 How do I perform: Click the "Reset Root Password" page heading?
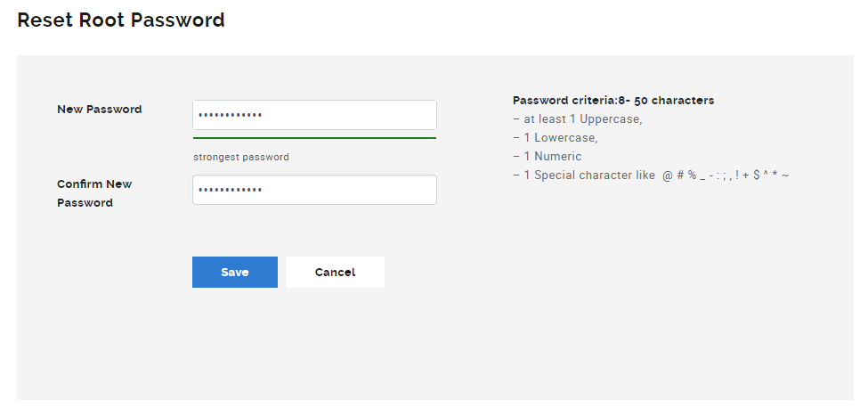click(121, 20)
